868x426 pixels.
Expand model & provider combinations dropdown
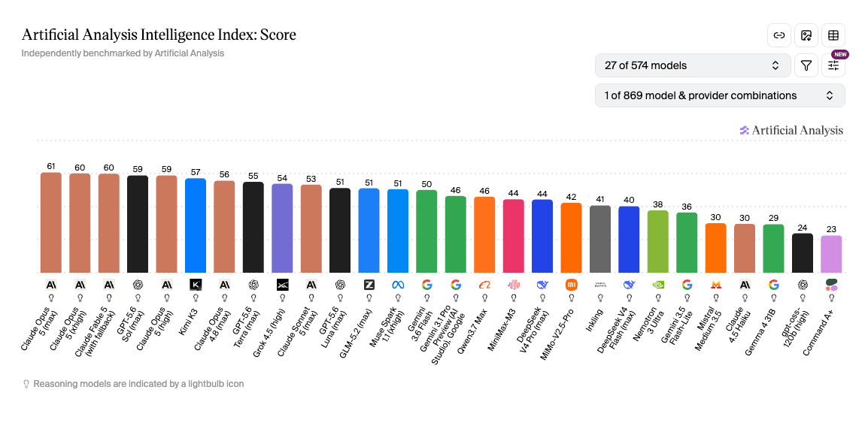(720, 95)
